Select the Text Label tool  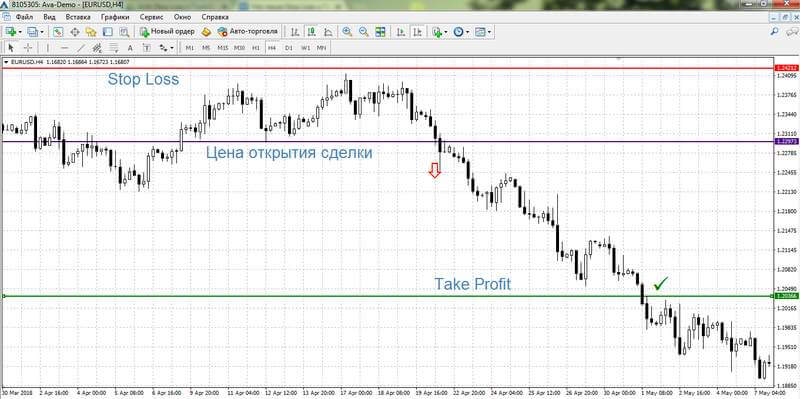146,48
